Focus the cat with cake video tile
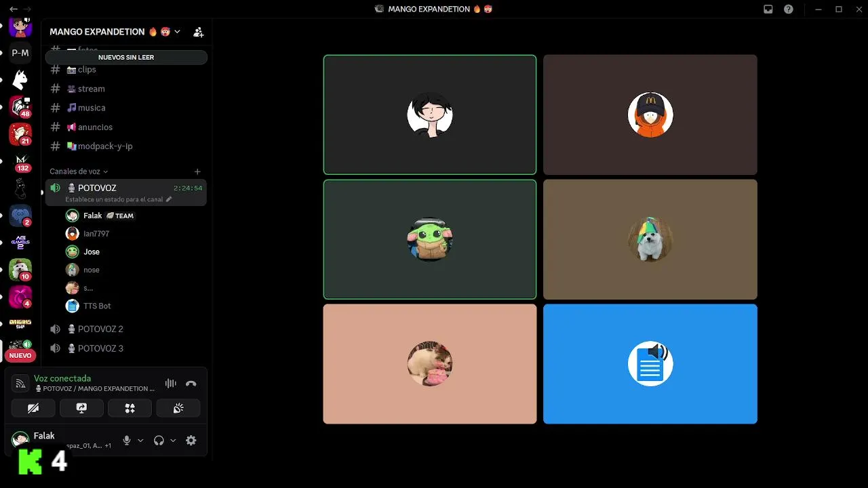868x488 pixels. pos(430,364)
